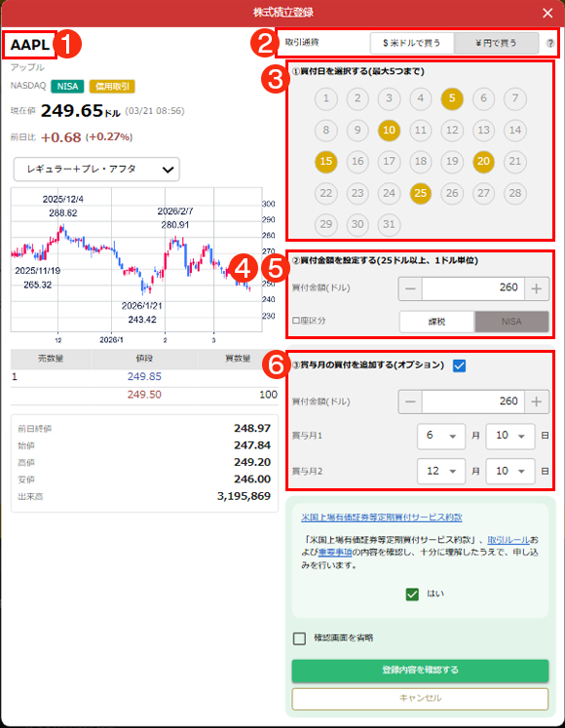The image size is (565, 728).
Task: Open the trading currency help icon
Action: [x=550, y=43]
